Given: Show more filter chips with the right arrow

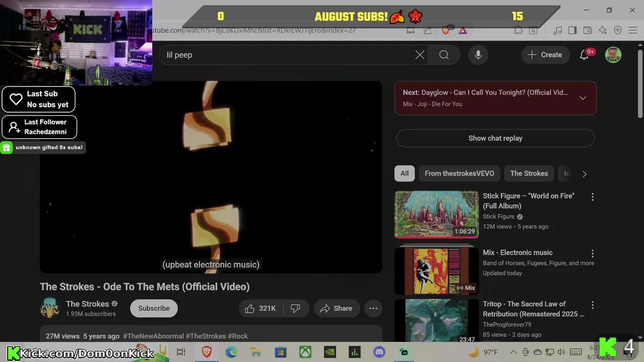Looking at the screenshot, I should [x=584, y=174].
